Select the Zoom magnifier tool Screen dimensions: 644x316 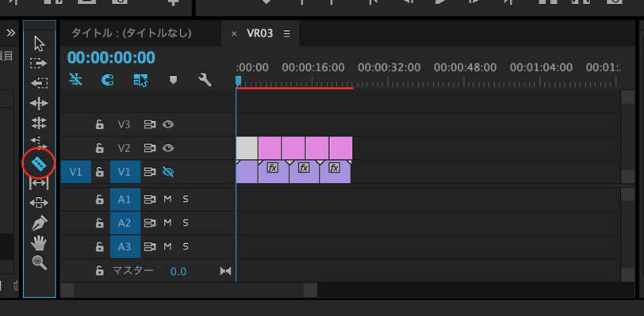40,263
